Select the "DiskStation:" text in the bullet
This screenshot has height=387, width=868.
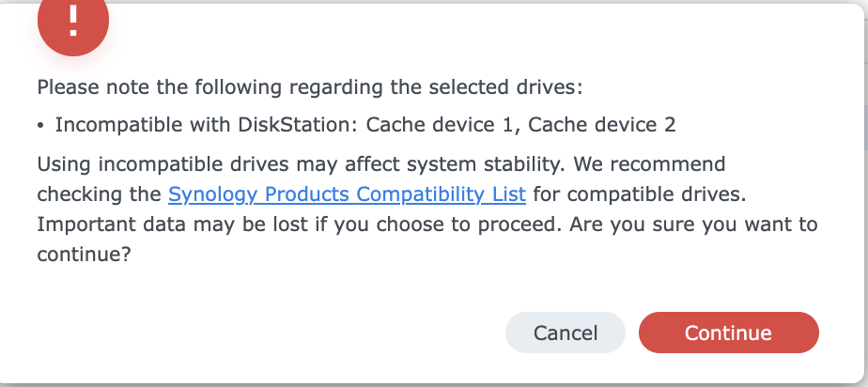[x=304, y=125]
